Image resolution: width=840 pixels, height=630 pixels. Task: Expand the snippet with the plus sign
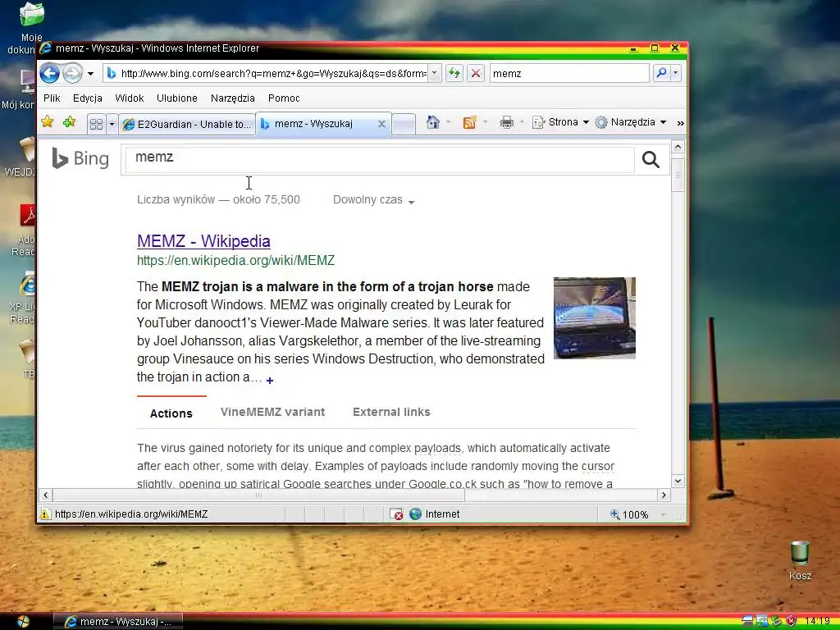point(270,381)
